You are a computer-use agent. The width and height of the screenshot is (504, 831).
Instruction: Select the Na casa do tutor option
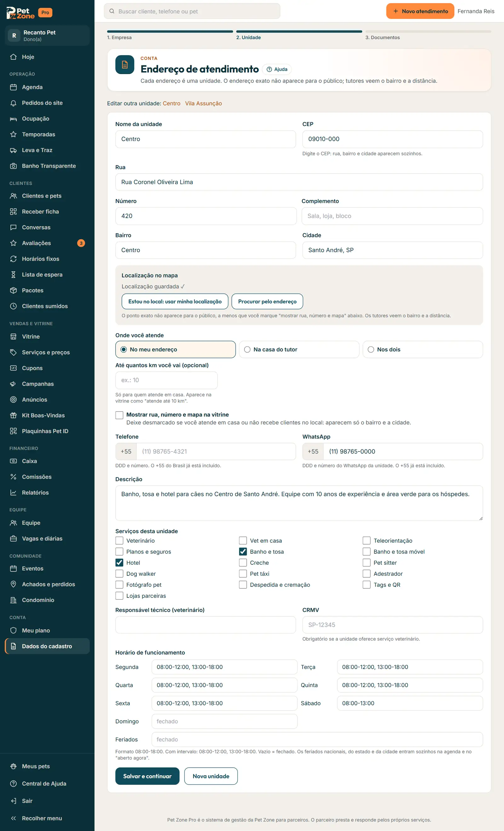[x=299, y=349]
